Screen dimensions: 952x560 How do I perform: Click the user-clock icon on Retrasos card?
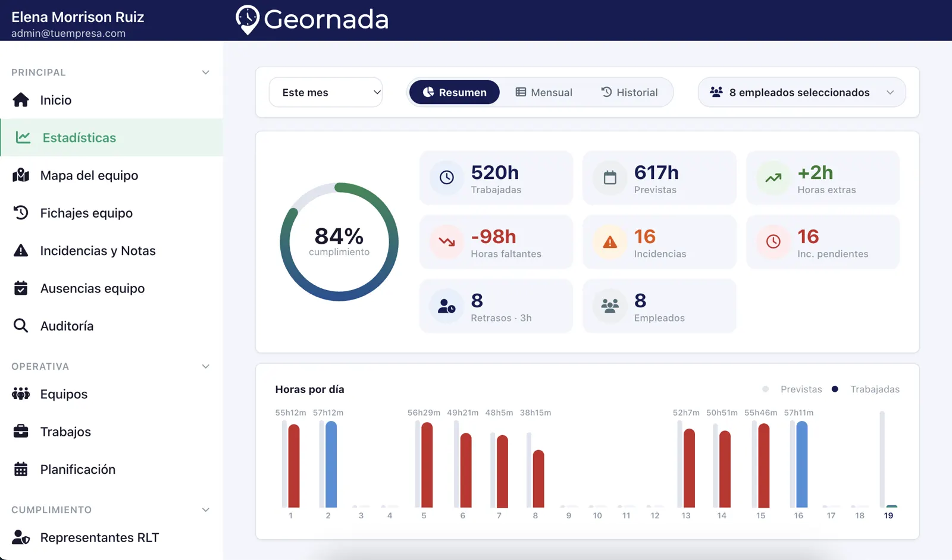coord(447,306)
